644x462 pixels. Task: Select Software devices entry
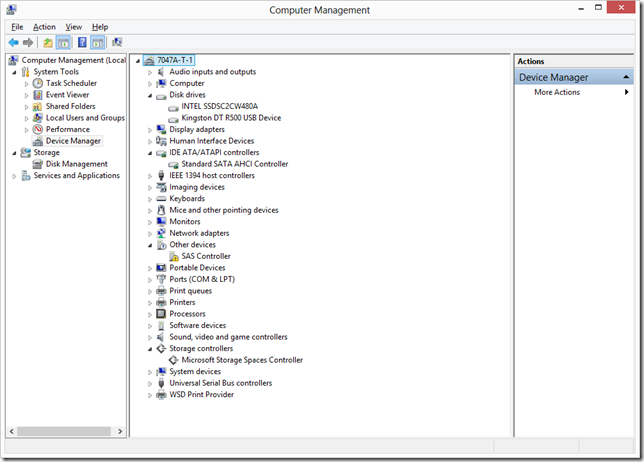(198, 326)
